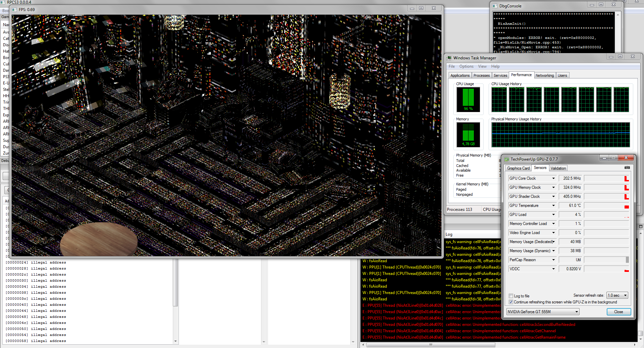644x348 pixels.
Task: Select the [00000024] illegal address row
Action: pos(36,263)
